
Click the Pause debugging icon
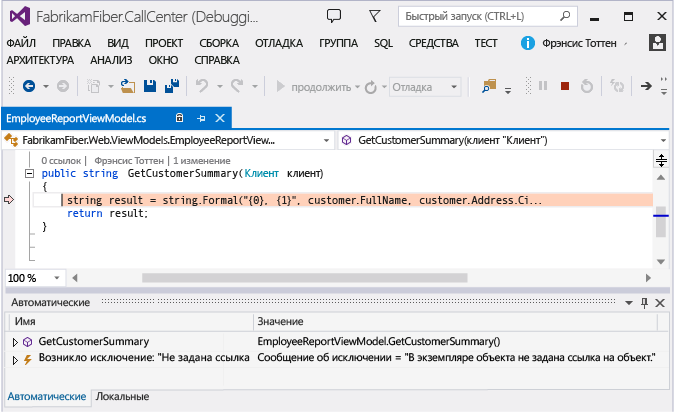click(x=543, y=86)
